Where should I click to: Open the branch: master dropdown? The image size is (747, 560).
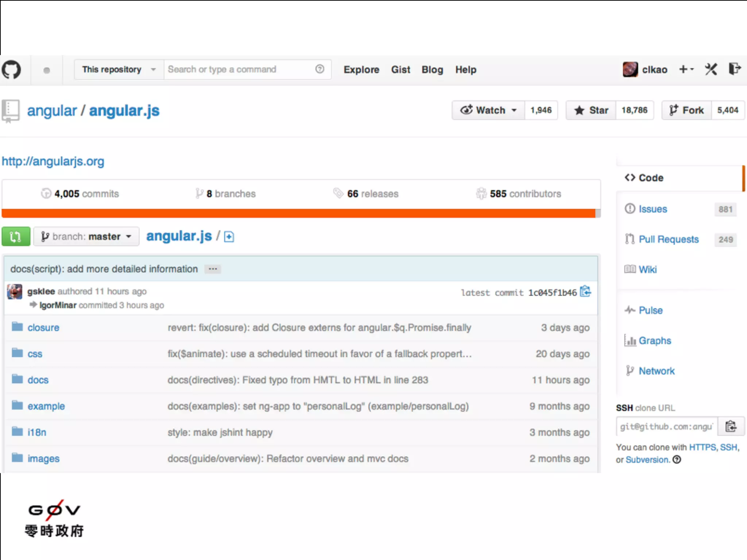click(86, 237)
